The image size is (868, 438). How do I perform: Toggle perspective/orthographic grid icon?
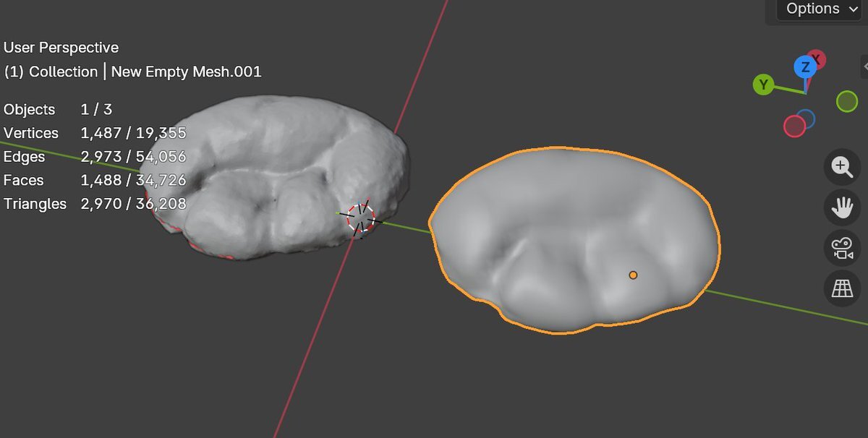[x=842, y=289]
